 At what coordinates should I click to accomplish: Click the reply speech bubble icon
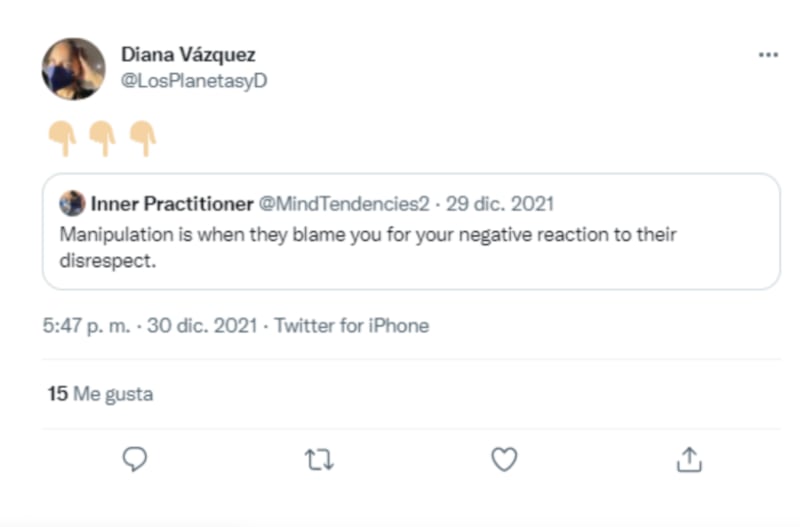pos(135,459)
